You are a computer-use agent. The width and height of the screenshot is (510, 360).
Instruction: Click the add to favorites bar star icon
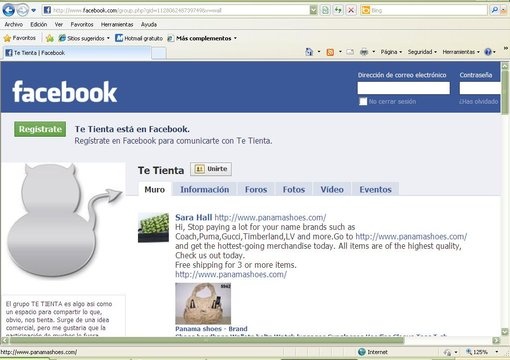(50, 38)
